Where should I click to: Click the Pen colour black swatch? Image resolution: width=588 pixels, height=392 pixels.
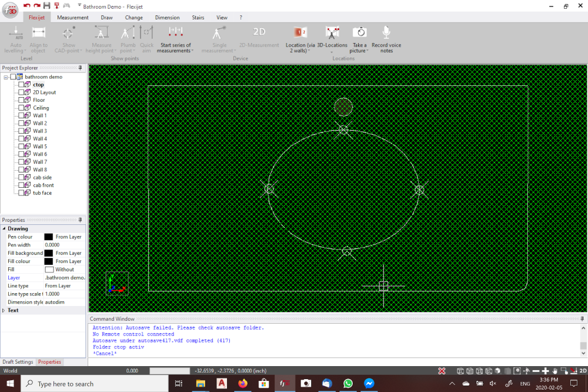coord(48,237)
